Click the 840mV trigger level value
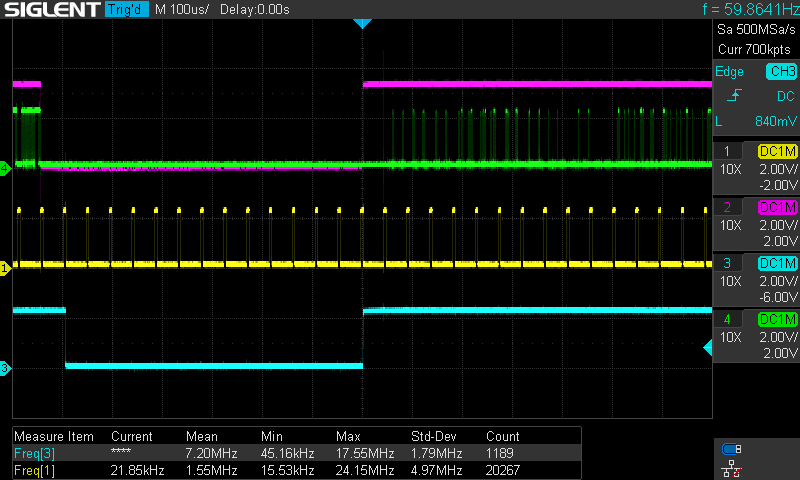 tap(776, 121)
